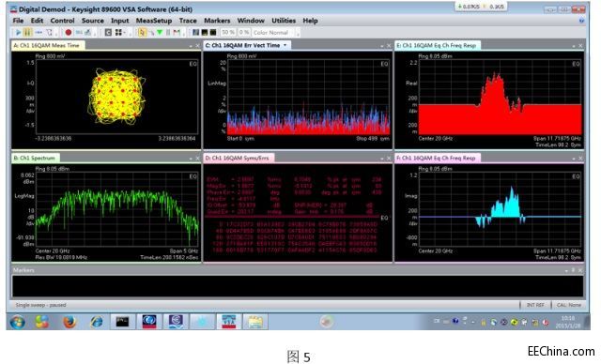Open trace F panel options arrow

tap(574, 159)
